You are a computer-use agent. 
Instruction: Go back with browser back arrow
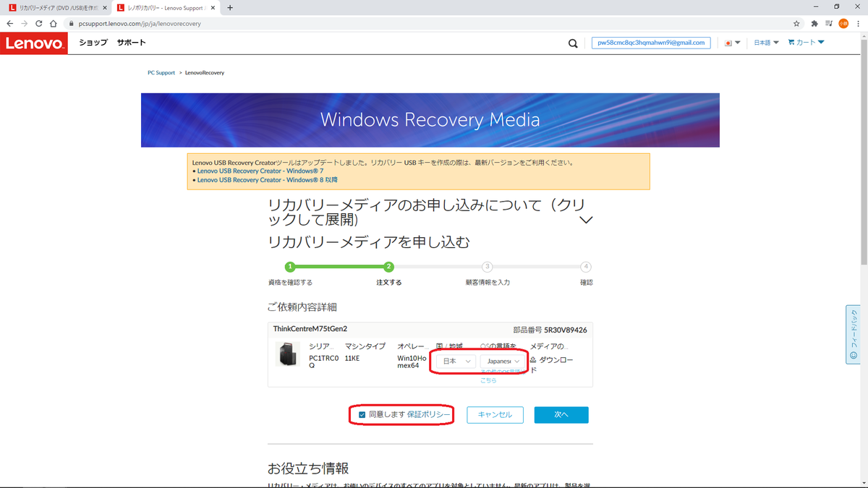coord(9,23)
